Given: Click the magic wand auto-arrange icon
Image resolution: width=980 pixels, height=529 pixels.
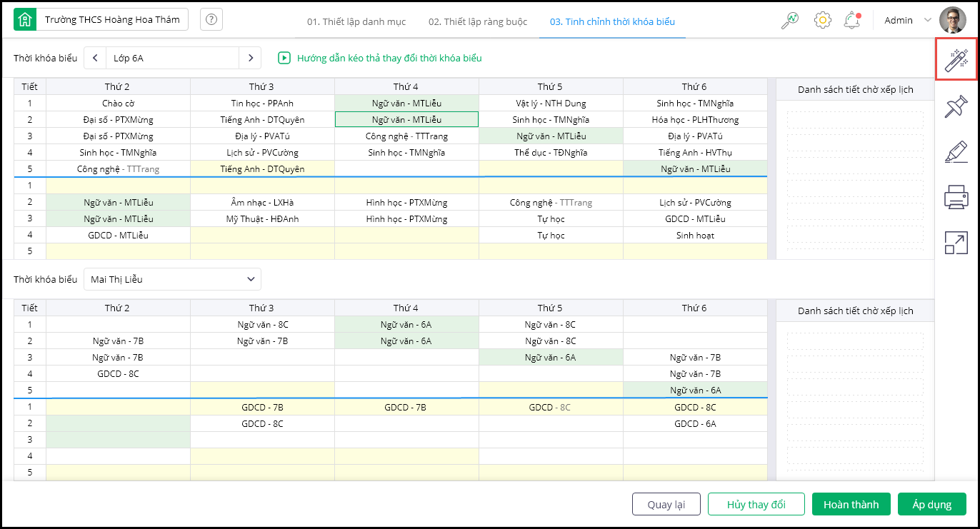Looking at the screenshot, I should (x=956, y=59).
